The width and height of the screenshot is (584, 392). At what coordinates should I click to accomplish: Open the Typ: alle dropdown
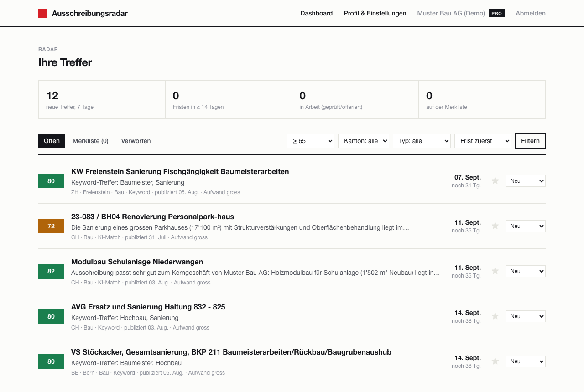[422, 141]
